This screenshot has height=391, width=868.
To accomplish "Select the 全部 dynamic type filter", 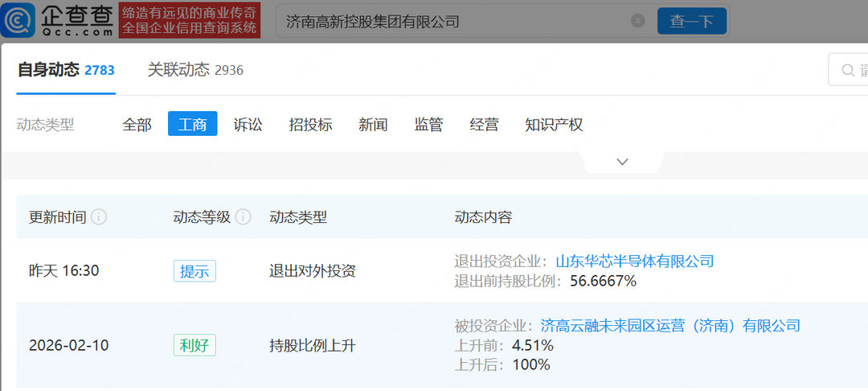I will pos(137,125).
